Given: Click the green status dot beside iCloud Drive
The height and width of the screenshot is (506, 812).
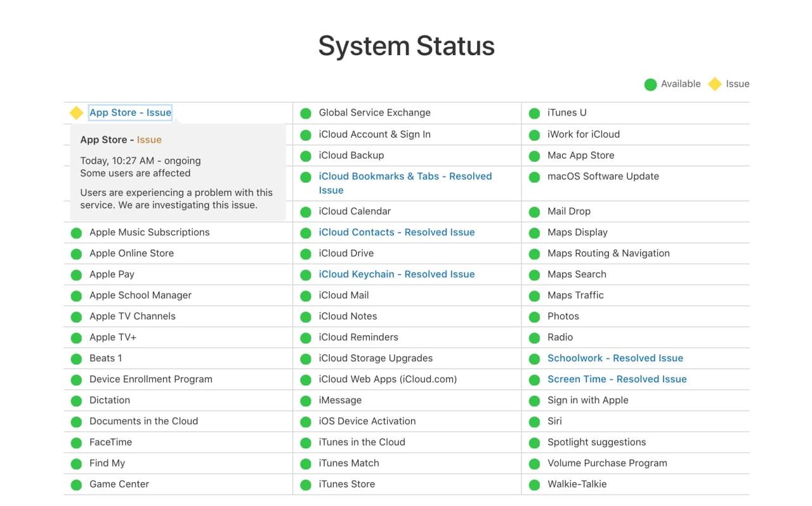Looking at the screenshot, I should (306, 254).
